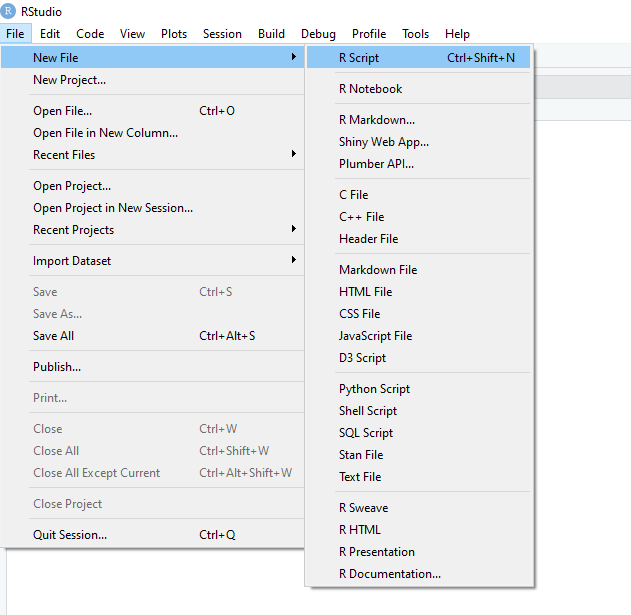Image resolution: width=631 pixels, height=615 pixels.
Task: Pick Plumber API... from the submenu
Action: (x=376, y=164)
